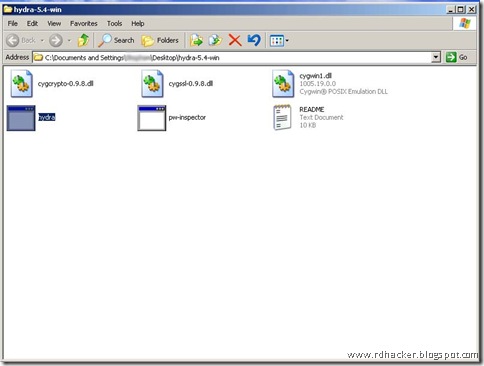The height and width of the screenshot is (366, 484).
Task: Maximize the hydra-5.4-win window
Action: pyautogui.click(x=460, y=10)
